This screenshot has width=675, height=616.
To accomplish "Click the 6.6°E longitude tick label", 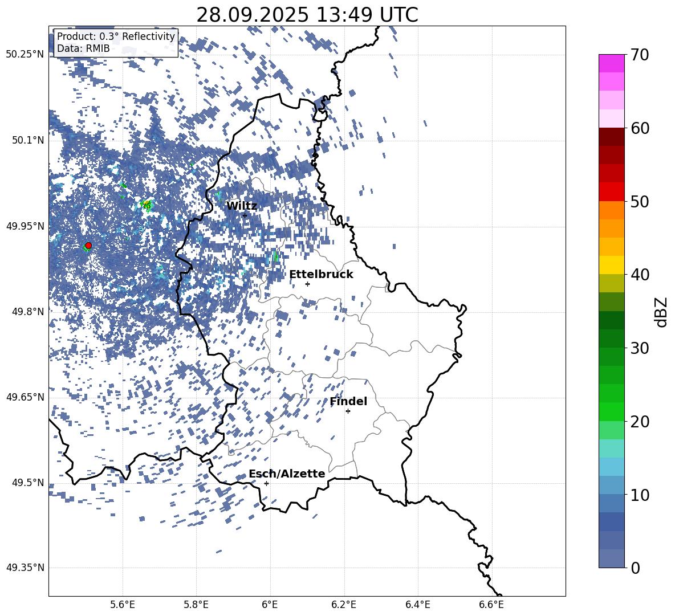I will [491, 605].
